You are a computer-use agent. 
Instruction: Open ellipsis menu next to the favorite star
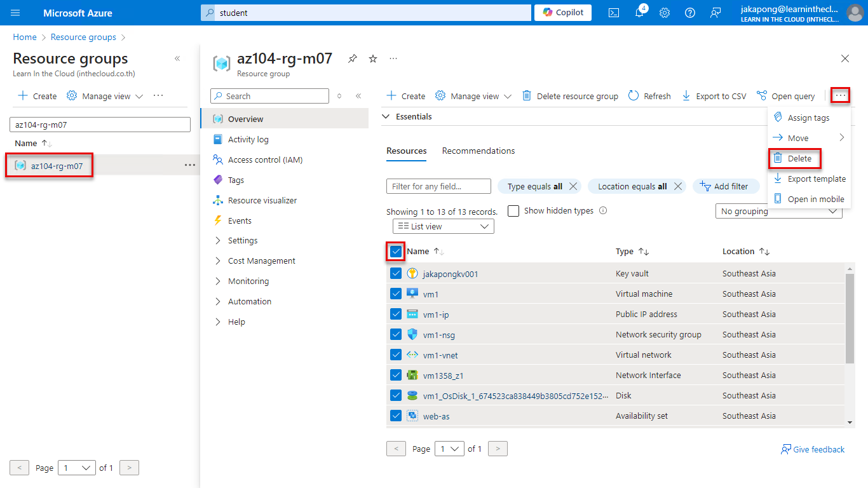(x=393, y=58)
